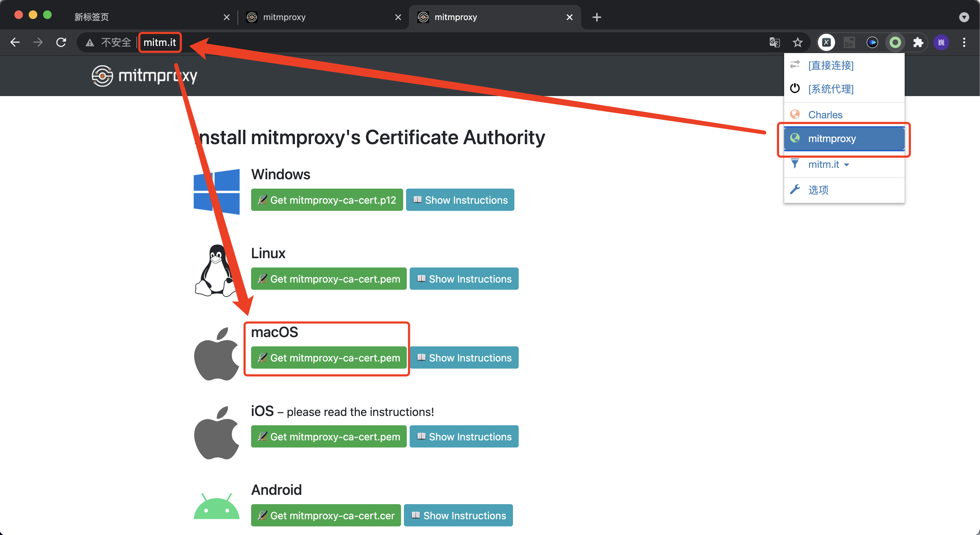Click the Windows logo image
The image size is (980, 535).
click(216, 191)
